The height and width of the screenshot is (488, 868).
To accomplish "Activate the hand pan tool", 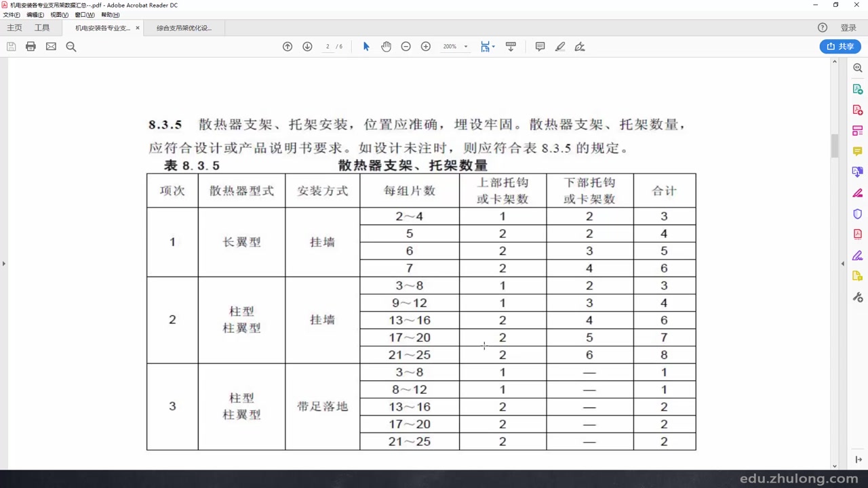I will tap(386, 47).
